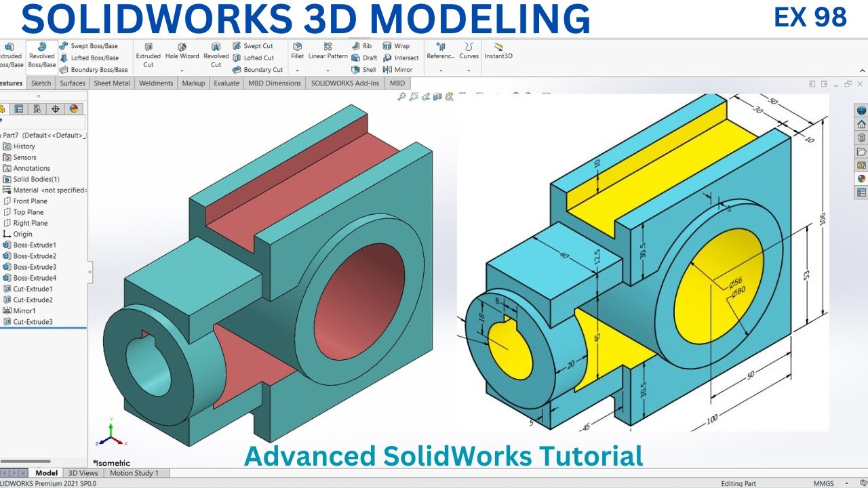Switch to MBD Dimensions tab
The height and width of the screenshot is (488, 868).
(275, 83)
